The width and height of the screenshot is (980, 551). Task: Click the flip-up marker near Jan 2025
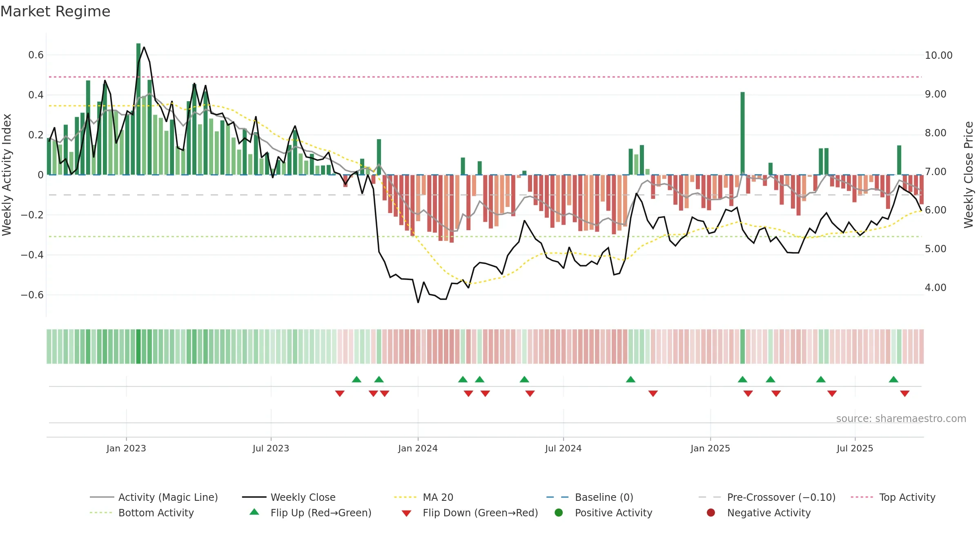[x=743, y=379]
